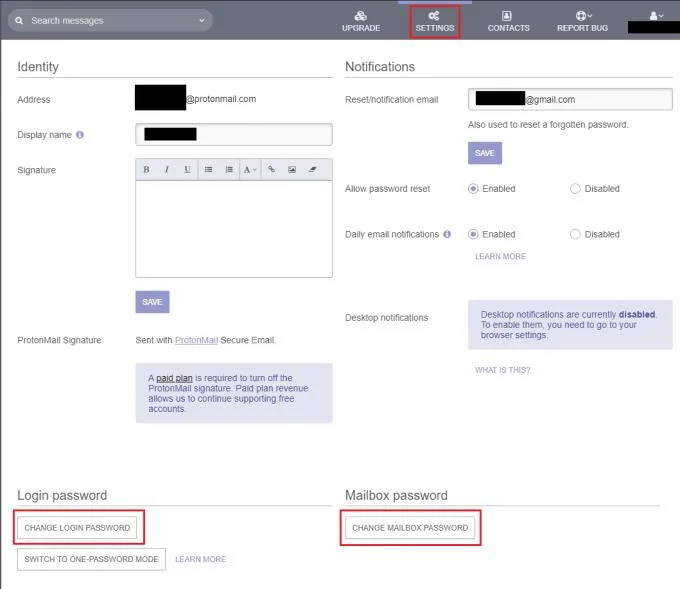This screenshot has width=680, height=589.
Task: Click Daily email notifications info icon
Action: click(447, 234)
